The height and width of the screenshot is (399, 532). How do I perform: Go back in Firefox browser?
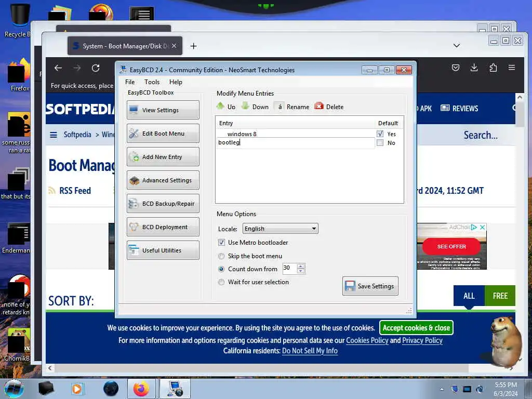coord(58,68)
